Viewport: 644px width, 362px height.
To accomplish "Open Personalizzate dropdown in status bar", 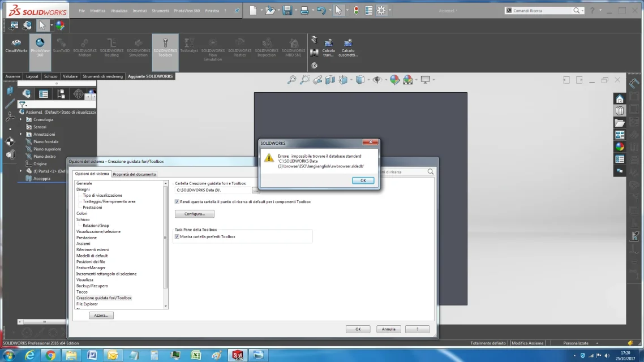I will pyautogui.click(x=597, y=343).
